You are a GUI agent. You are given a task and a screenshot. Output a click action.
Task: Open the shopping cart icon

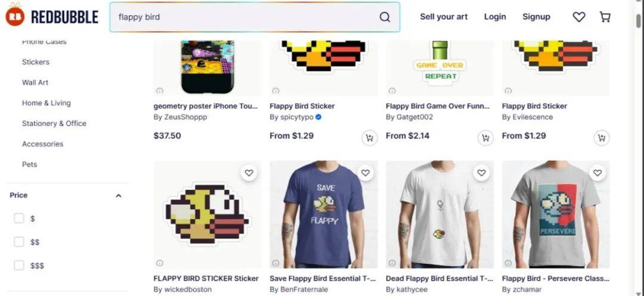[x=605, y=17]
